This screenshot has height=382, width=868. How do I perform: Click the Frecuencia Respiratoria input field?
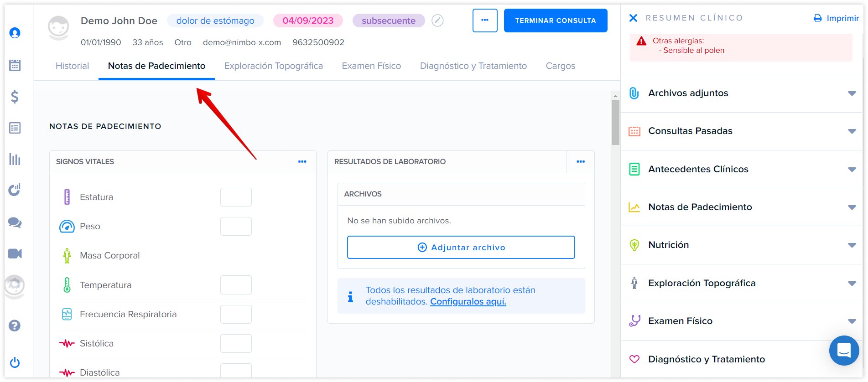[236, 314]
